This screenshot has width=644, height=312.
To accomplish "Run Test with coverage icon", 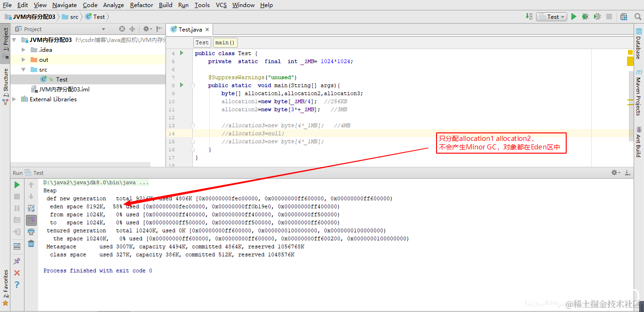I will [597, 16].
